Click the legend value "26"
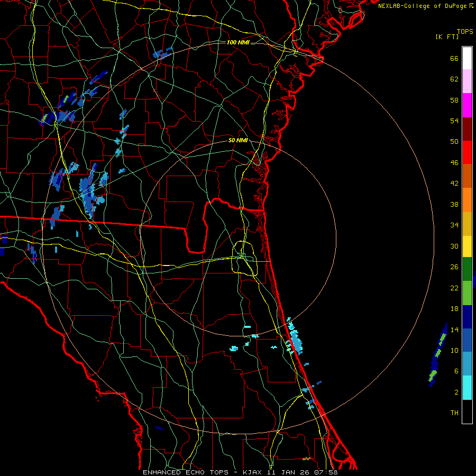The height and width of the screenshot is (476, 476). click(454, 267)
